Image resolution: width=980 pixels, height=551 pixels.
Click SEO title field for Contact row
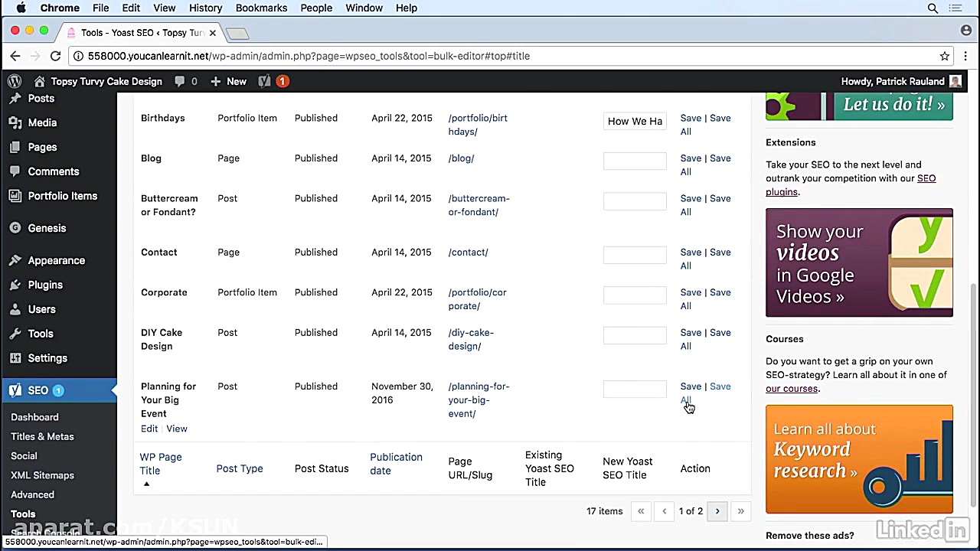tap(635, 255)
